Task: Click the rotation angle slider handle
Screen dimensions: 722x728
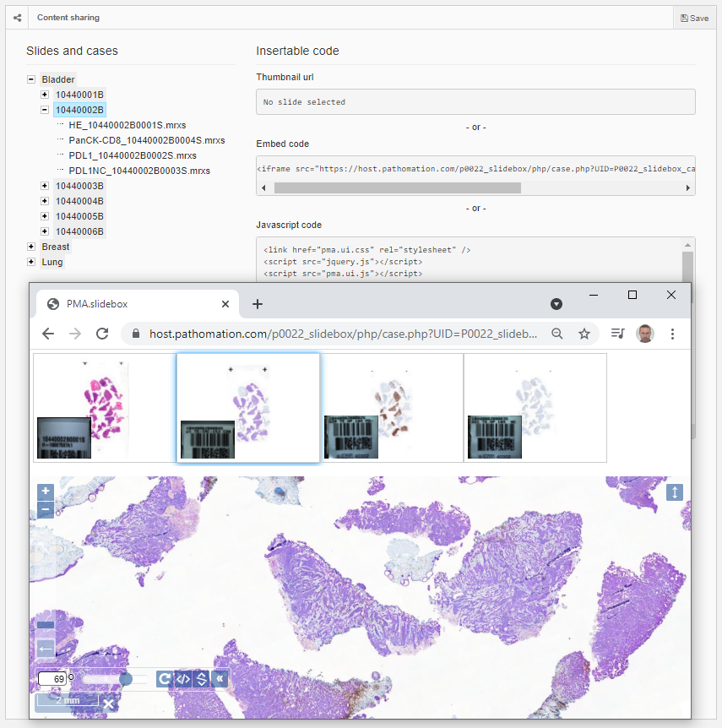Action: pos(126,678)
